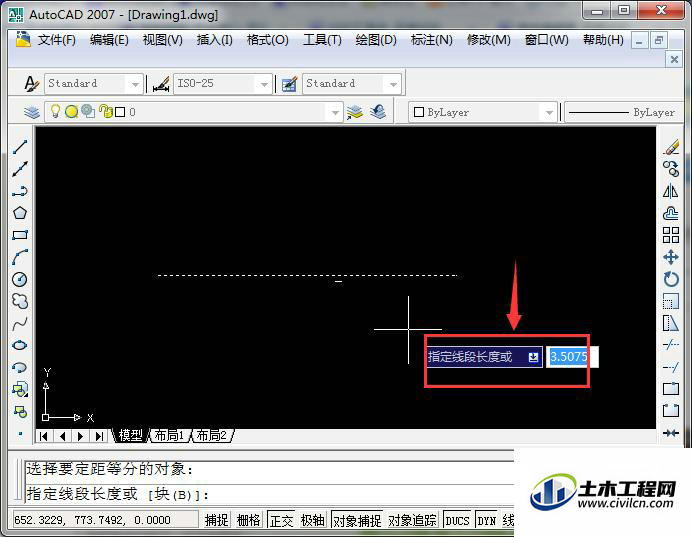Viewport: 692px width, 537px height.
Task: Click the Table Style manager icon
Action: 289,83
